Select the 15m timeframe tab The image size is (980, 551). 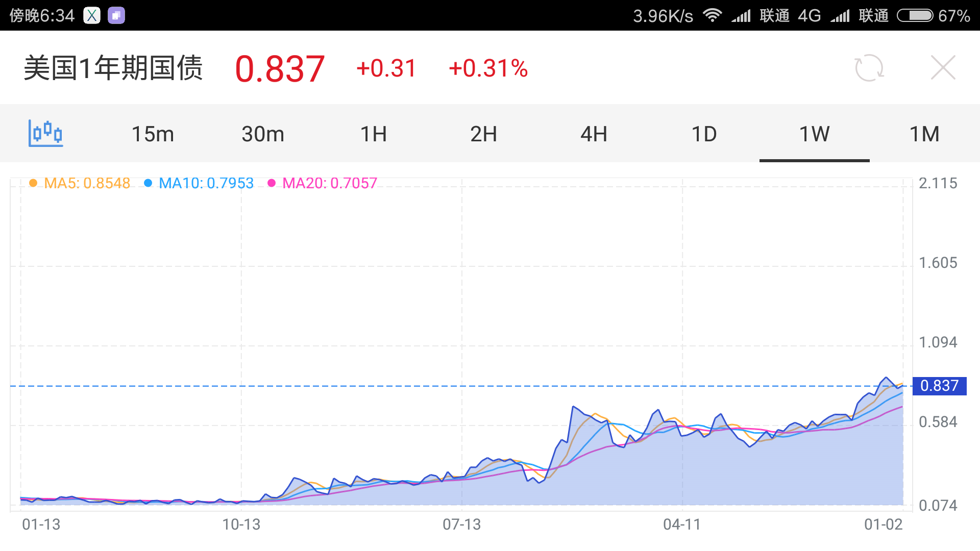tap(153, 134)
